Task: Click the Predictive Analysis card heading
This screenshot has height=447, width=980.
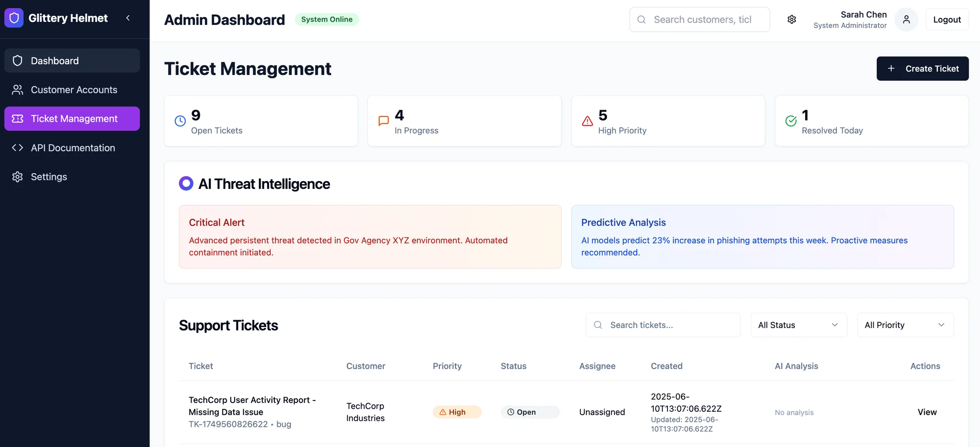Action: (623, 222)
